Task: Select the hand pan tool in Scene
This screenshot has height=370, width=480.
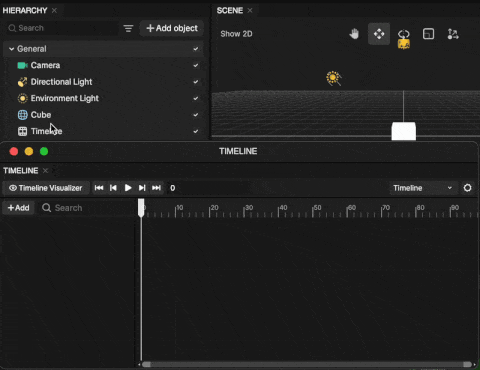Action: [x=354, y=34]
